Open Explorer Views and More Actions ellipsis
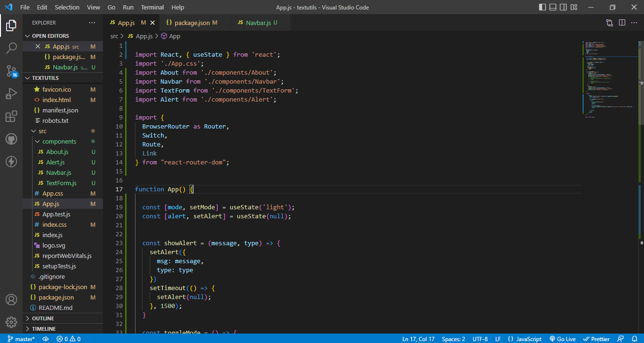 pos(92,23)
